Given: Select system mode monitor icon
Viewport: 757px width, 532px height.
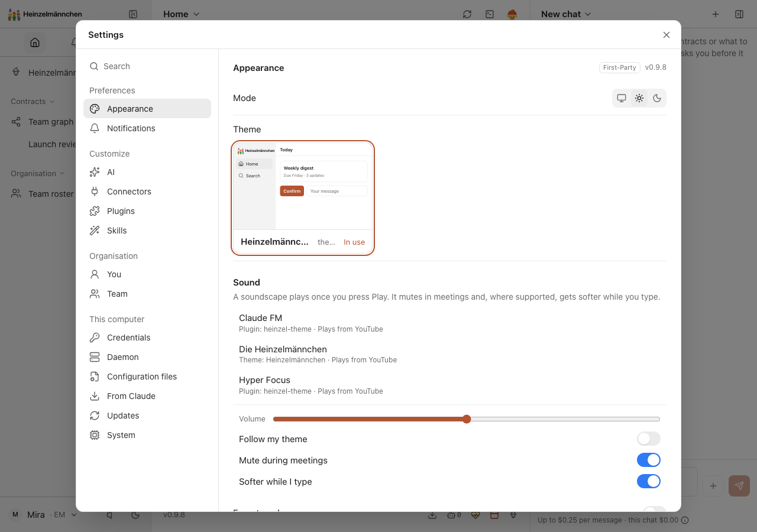Looking at the screenshot, I should click(x=622, y=98).
